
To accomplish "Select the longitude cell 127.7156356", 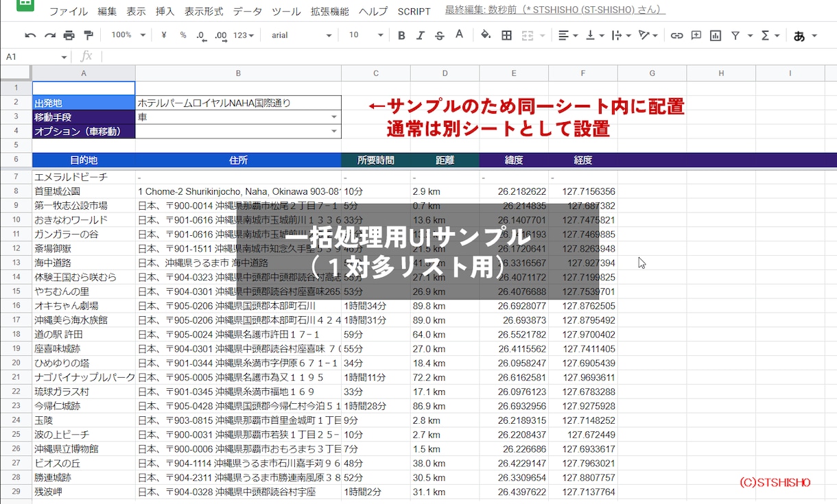I will (583, 191).
